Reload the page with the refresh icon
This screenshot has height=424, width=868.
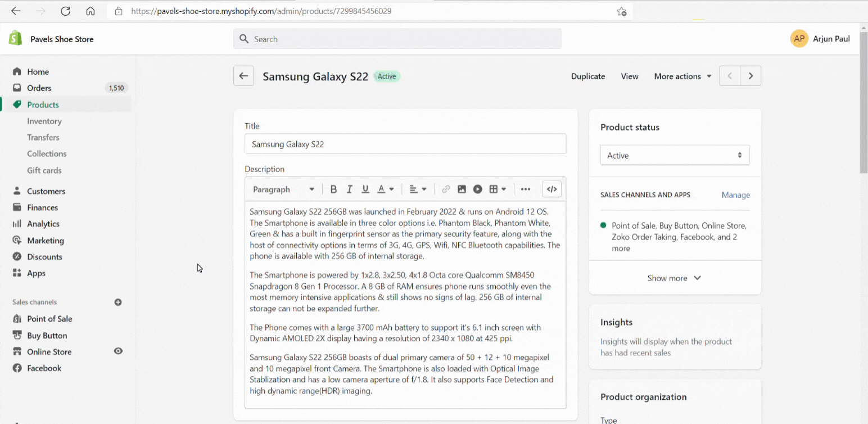[x=65, y=11]
